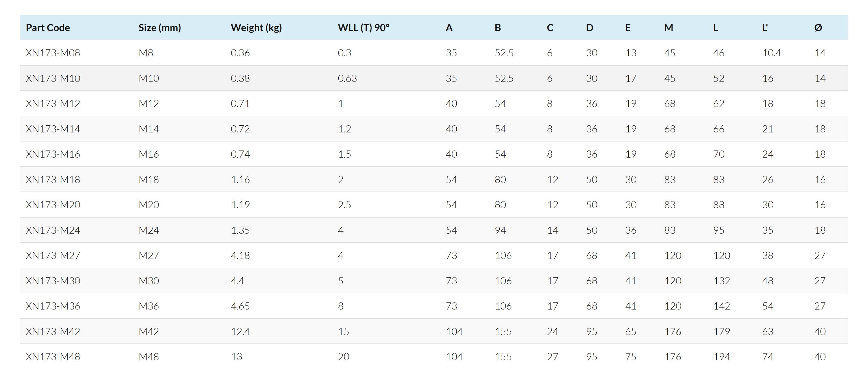Click part code XN173-M42
868x376 pixels.
click(x=53, y=332)
